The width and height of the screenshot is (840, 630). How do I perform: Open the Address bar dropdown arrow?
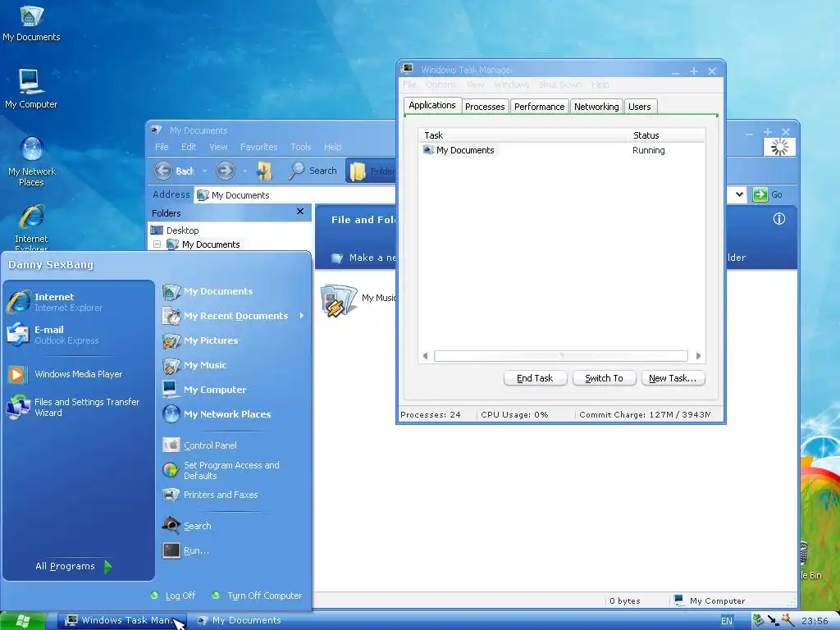[x=739, y=194]
